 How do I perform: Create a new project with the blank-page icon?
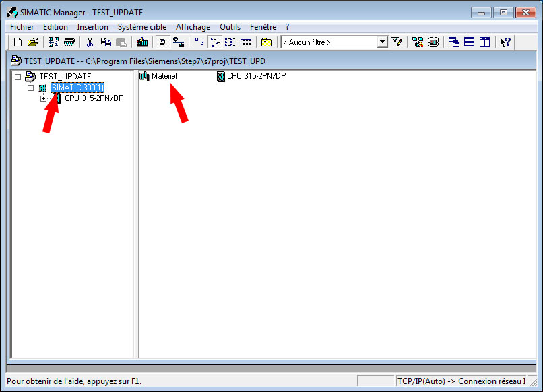click(x=18, y=42)
